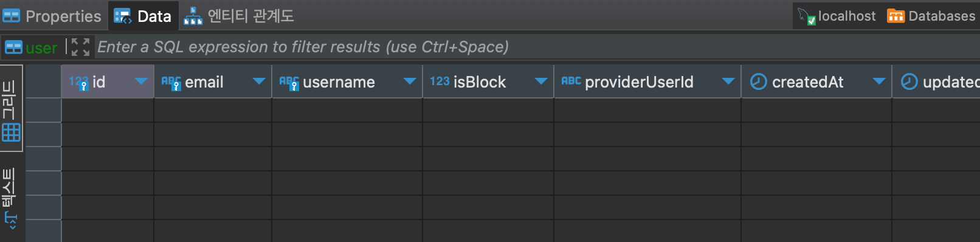This screenshot has height=242, width=980.
Task: Click the user table label
Action: 32,47
